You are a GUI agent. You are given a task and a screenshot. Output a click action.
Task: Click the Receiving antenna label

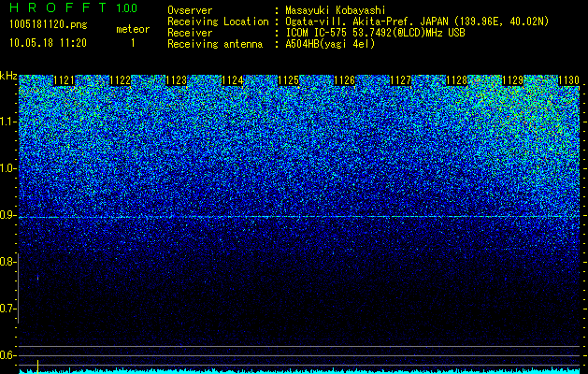[x=215, y=44]
